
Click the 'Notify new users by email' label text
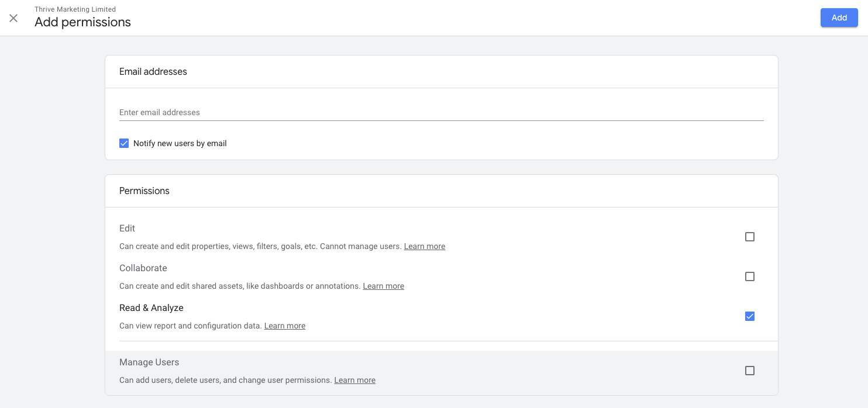point(180,143)
